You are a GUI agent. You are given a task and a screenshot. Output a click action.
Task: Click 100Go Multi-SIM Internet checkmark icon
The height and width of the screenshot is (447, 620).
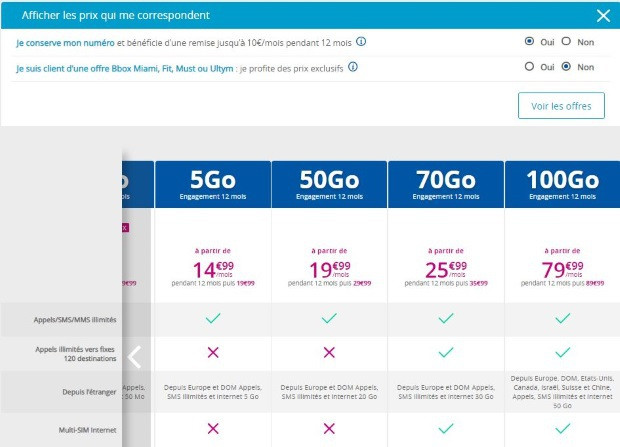pyautogui.click(x=562, y=428)
